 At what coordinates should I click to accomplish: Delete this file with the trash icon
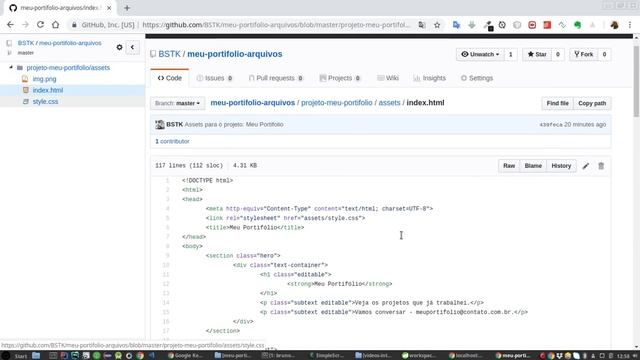click(601, 166)
